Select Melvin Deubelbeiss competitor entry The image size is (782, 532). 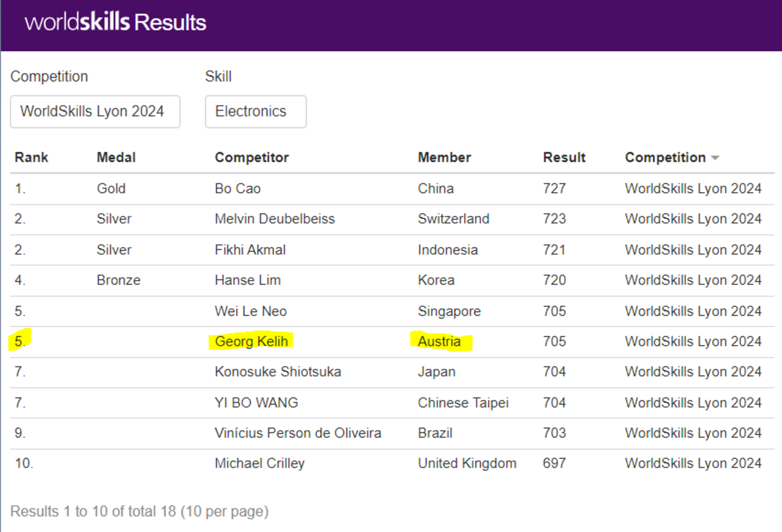click(x=274, y=219)
